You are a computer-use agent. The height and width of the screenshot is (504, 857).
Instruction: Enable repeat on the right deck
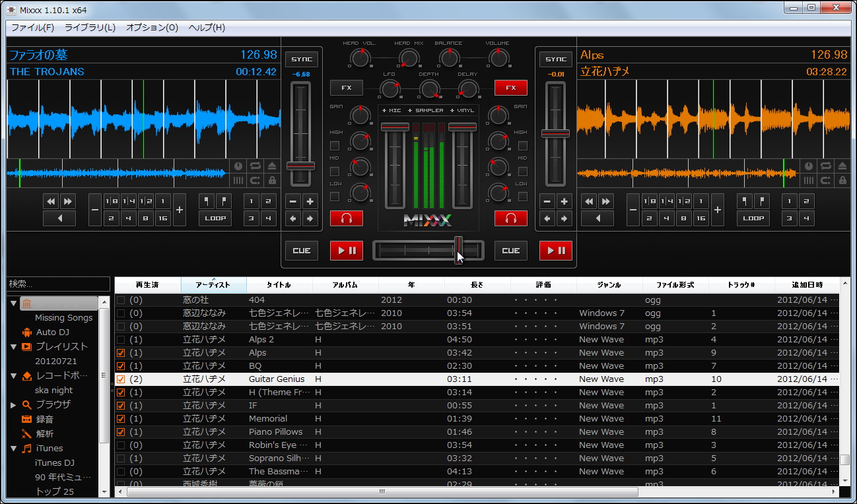point(825,167)
